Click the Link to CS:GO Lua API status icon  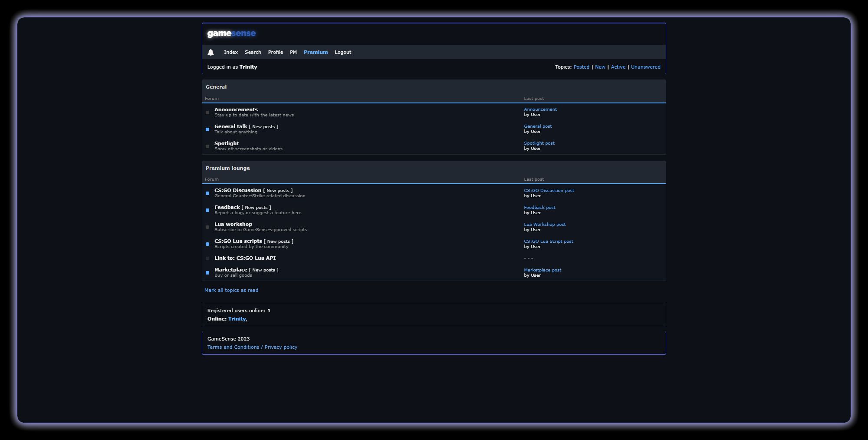pyautogui.click(x=207, y=258)
